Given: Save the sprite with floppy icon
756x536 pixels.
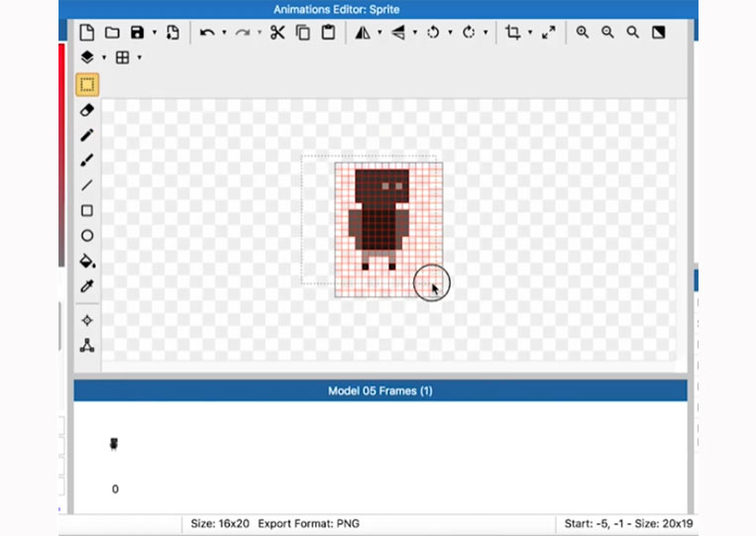Looking at the screenshot, I should pos(138,33).
